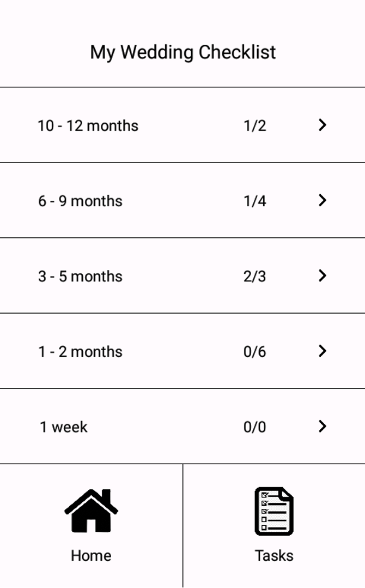
Task: Open the 10 - 12 months category
Action: click(88, 125)
